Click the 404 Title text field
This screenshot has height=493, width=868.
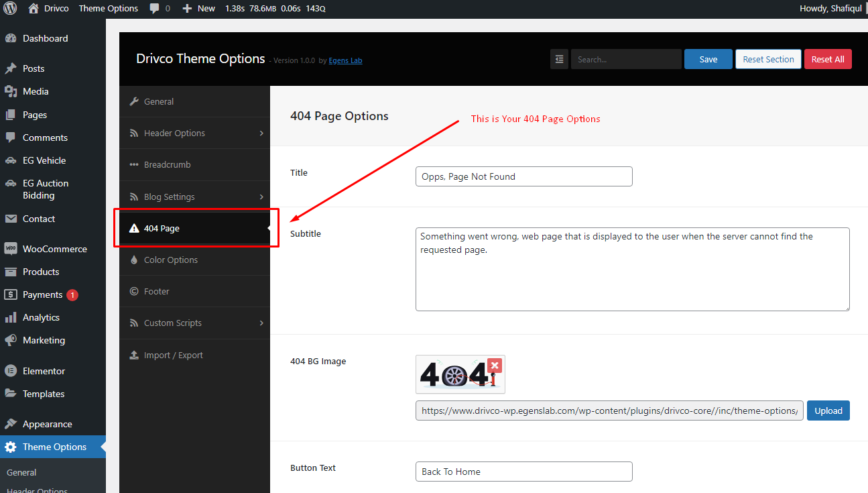[x=524, y=176]
